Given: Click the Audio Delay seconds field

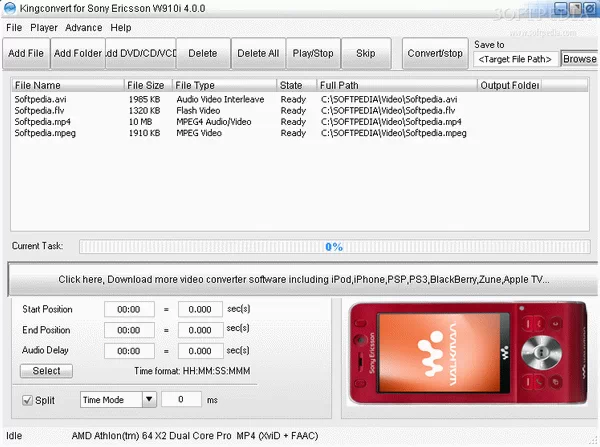Looking at the screenshot, I should click(x=200, y=351).
